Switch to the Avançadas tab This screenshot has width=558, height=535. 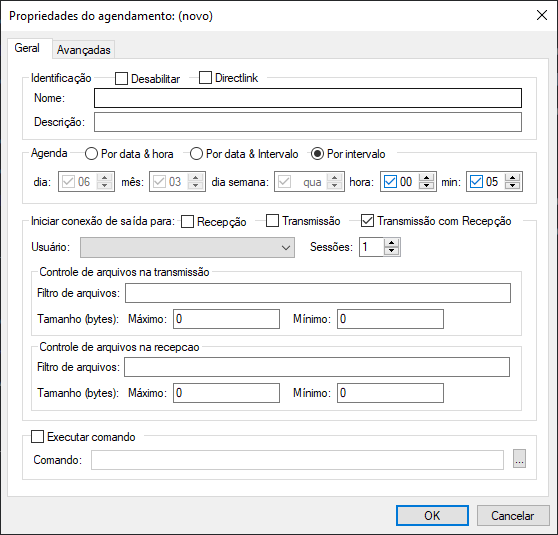[84, 50]
